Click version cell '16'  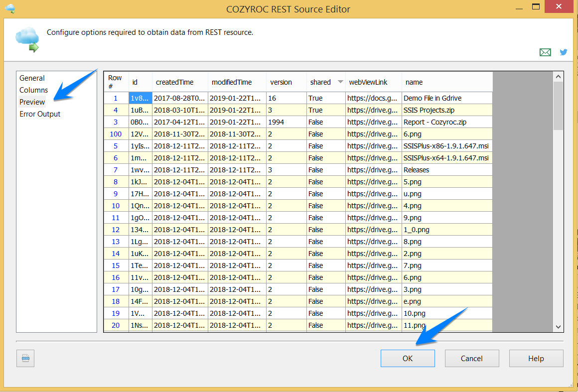click(287, 98)
